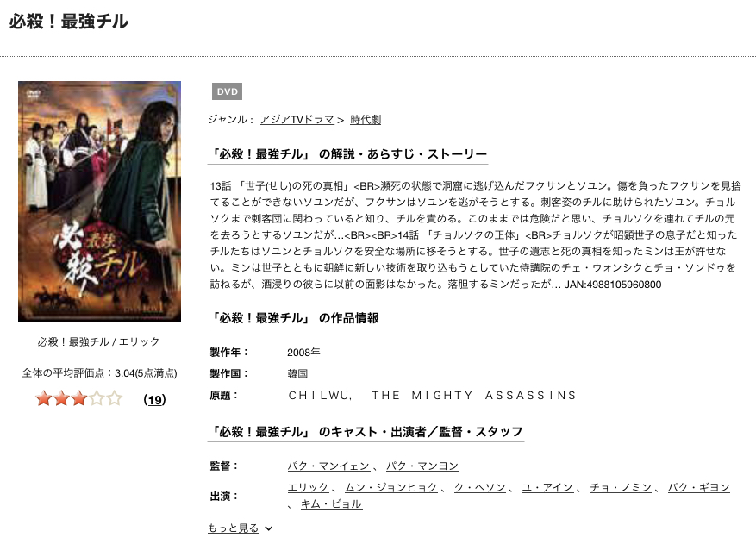The height and width of the screenshot is (544, 756).
Task: Click the gray DVD badge
Action: (x=227, y=91)
